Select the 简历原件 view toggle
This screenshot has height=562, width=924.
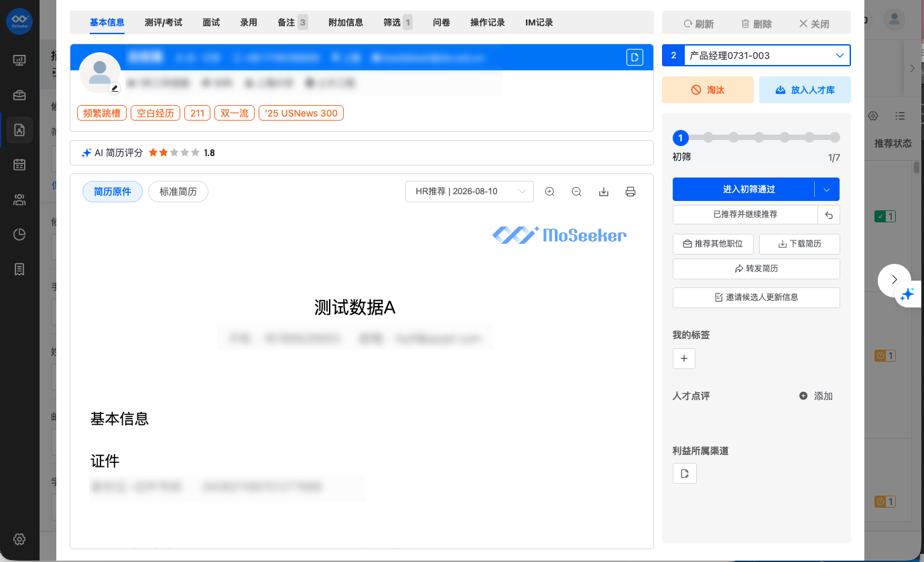point(113,192)
